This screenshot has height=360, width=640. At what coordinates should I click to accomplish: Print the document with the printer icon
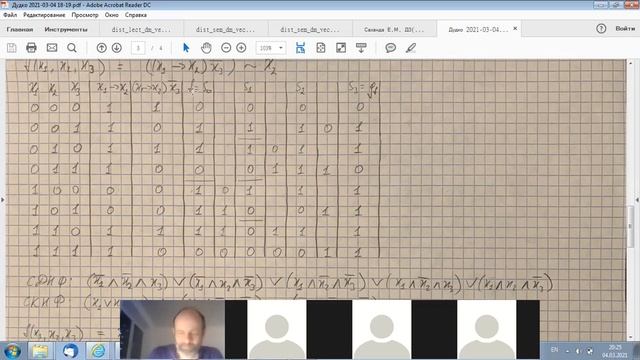click(x=31, y=48)
